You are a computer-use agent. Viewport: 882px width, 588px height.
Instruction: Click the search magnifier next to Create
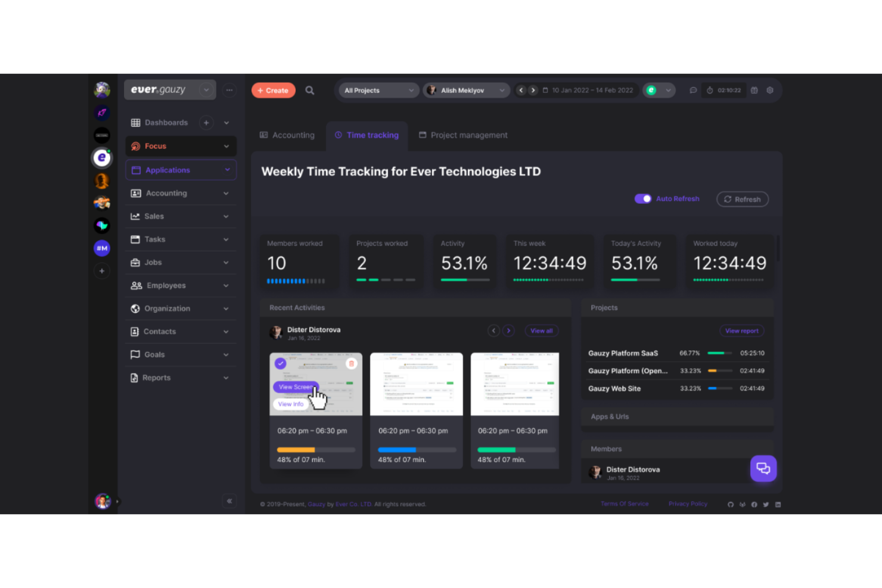309,90
